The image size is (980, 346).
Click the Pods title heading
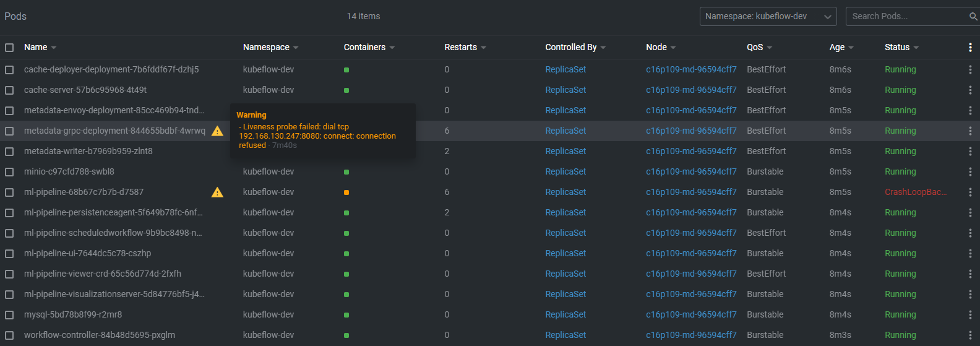pos(15,17)
